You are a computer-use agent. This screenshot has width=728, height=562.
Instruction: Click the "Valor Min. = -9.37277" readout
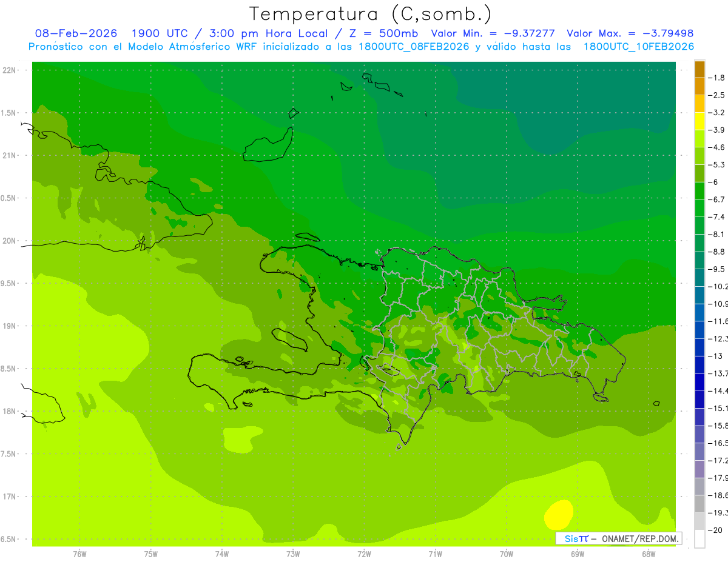(x=493, y=33)
